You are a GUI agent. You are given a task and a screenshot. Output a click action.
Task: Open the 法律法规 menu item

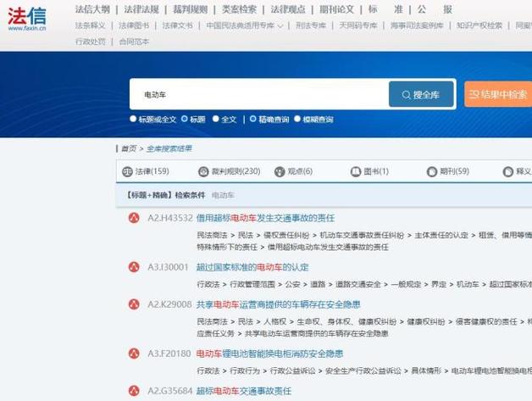click(141, 9)
